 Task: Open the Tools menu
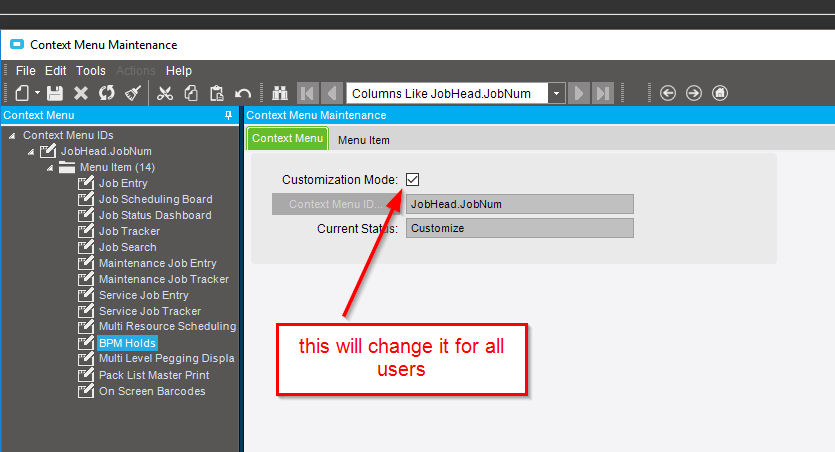point(91,70)
